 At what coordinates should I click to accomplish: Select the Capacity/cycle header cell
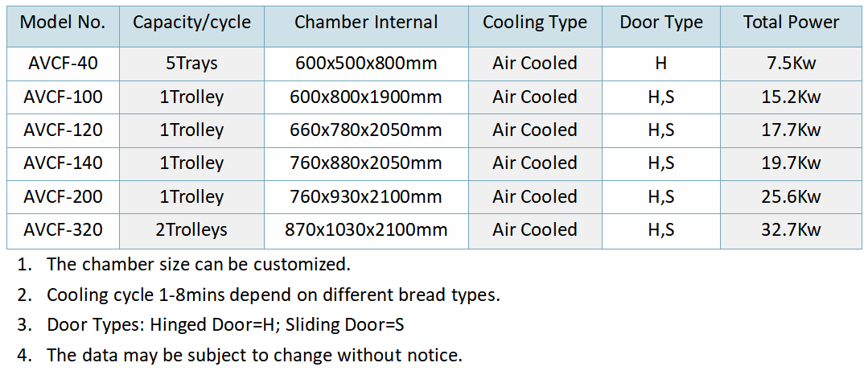point(191,23)
